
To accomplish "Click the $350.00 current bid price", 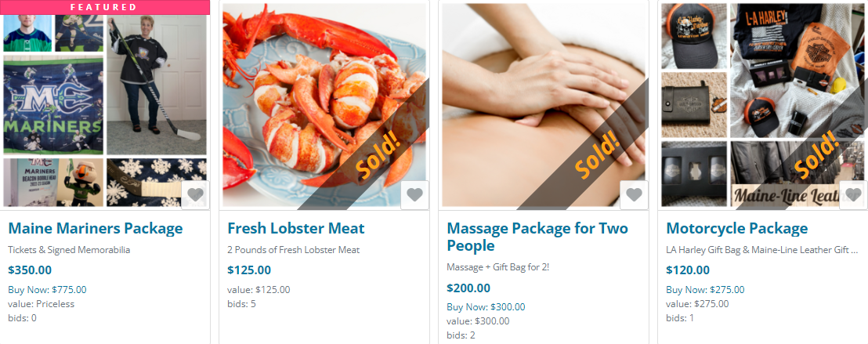I will [x=30, y=270].
